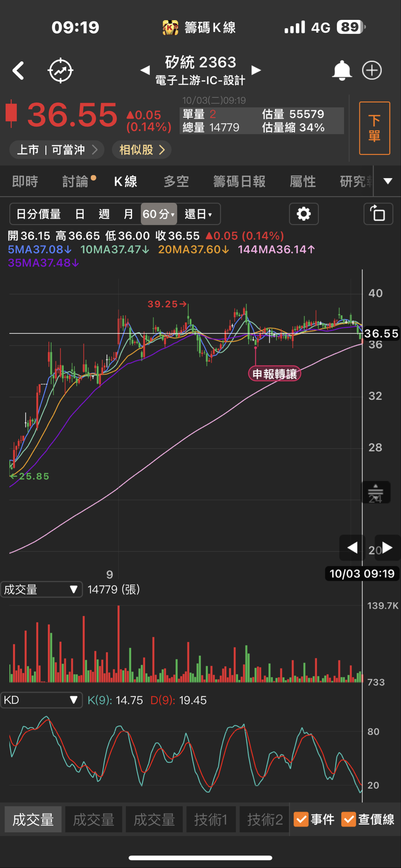Open the 成交量 indicator dropdown
401x868 pixels.
pyautogui.click(x=42, y=589)
